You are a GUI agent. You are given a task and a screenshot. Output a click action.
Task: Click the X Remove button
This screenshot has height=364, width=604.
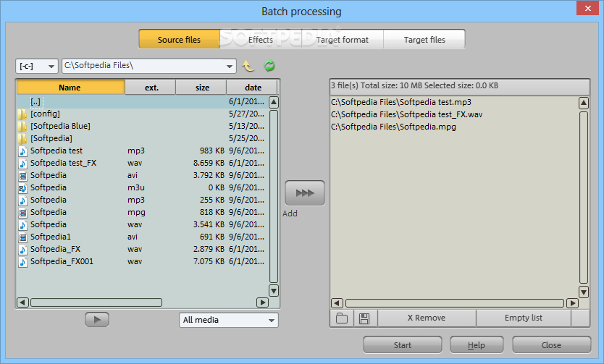(x=427, y=318)
